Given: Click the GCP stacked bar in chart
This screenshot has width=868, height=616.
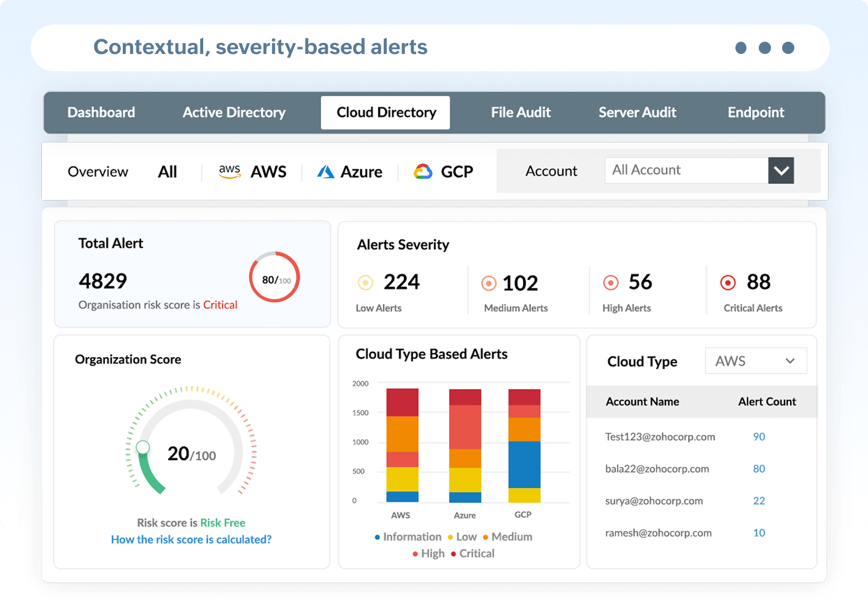Looking at the screenshot, I should [524, 445].
